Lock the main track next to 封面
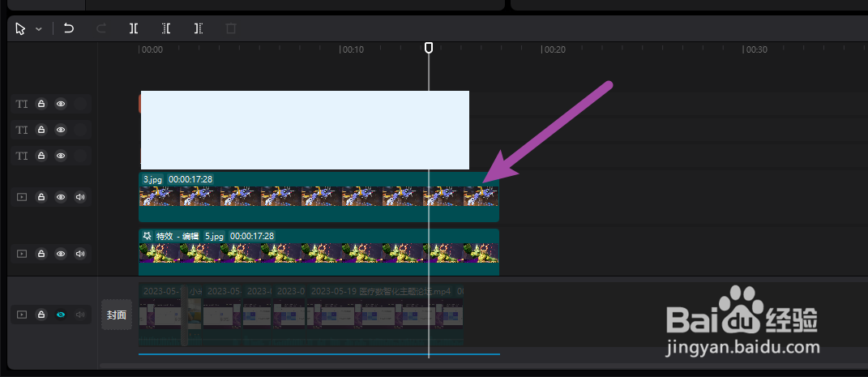The image size is (868, 377). (41, 315)
